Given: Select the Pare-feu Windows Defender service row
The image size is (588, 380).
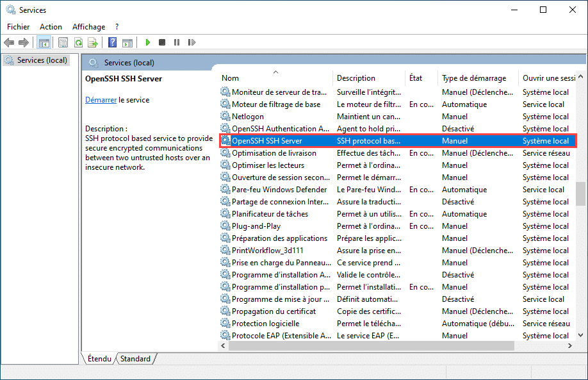Looking at the screenshot, I should 398,190.
